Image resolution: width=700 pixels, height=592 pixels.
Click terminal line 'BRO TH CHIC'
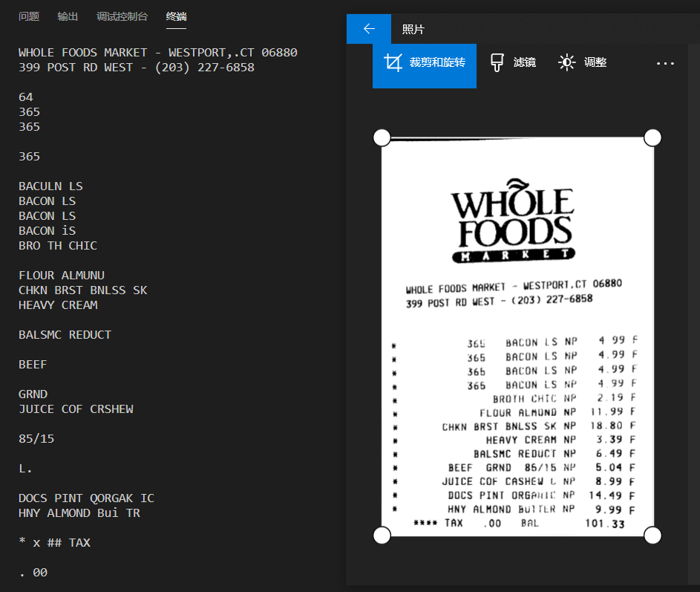click(x=58, y=246)
